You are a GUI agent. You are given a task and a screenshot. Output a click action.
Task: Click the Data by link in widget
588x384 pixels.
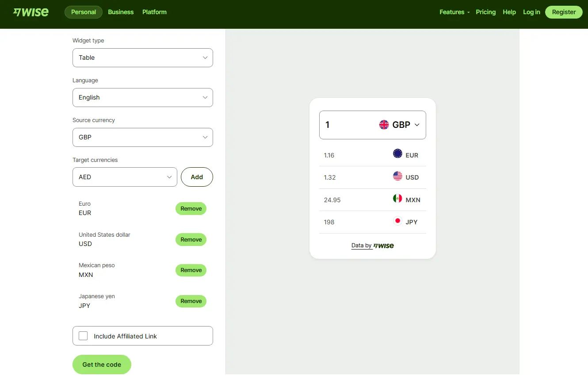click(x=361, y=246)
